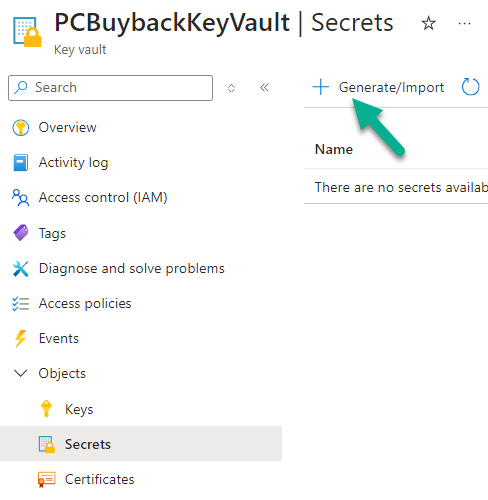Open Access policies checklist icon
The width and height of the screenshot is (488, 500).
(x=21, y=304)
